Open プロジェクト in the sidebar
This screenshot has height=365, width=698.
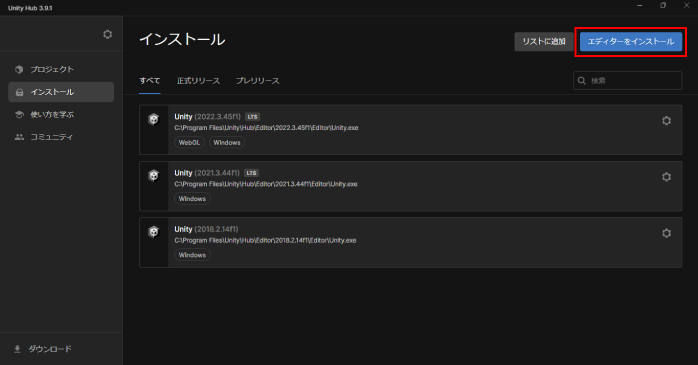tap(61, 69)
